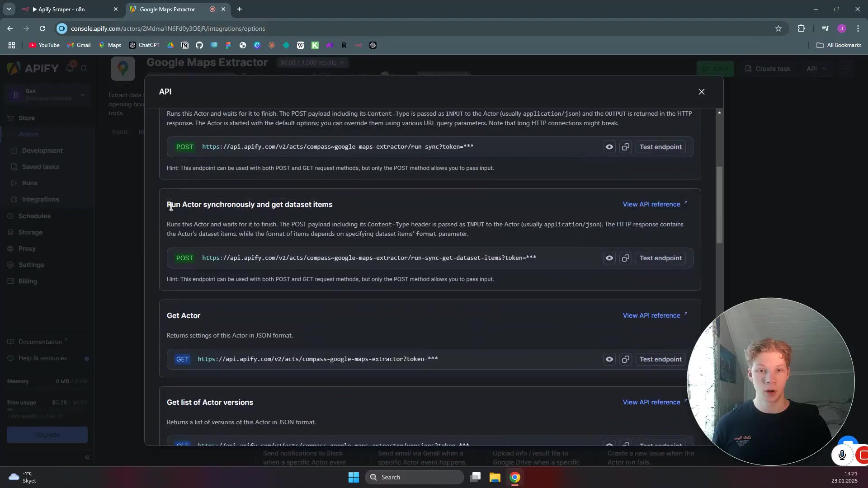Reveal token for run-sync-get-dataset-items URL
This screenshot has width=868, height=488.
(x=609, y=258)
